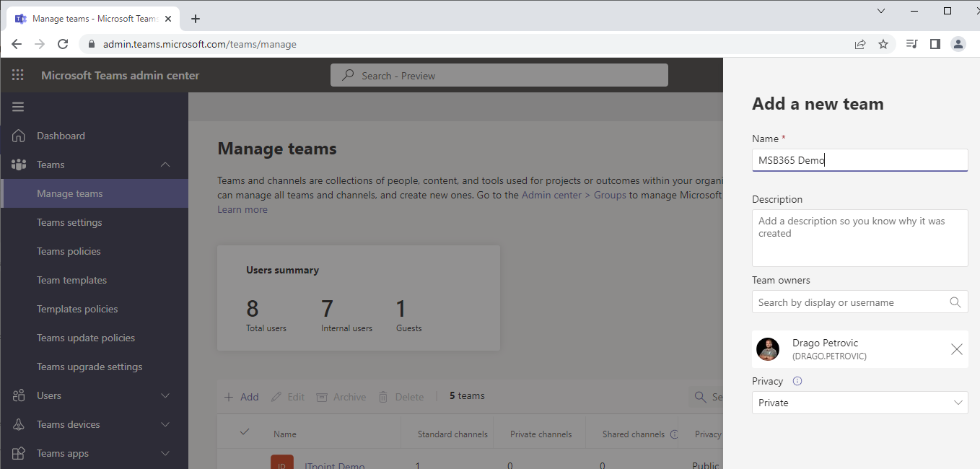Click the search magnifier in Team owners field
Viewport: 980px width, 469px height.
(x=955, y=302)
